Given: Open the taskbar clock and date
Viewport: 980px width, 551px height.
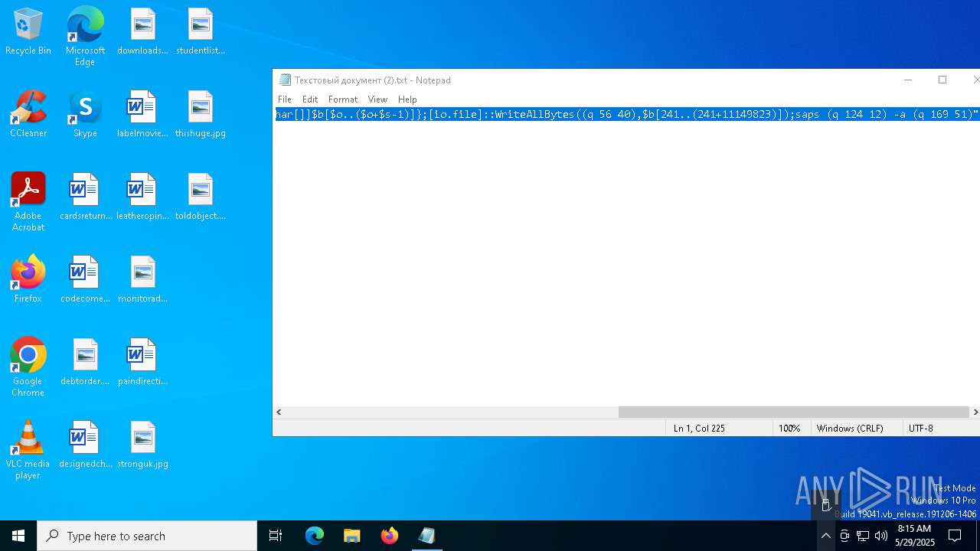Looking at the screenshot, I should click(x=915, y=536).
